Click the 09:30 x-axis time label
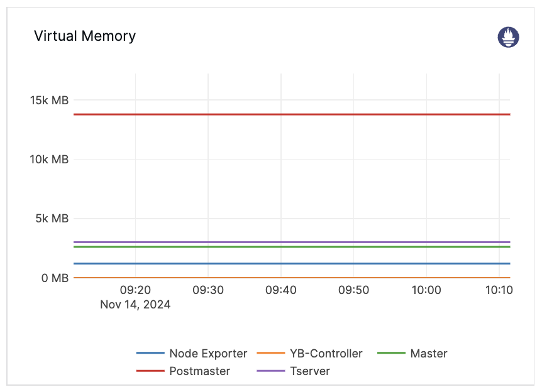The image size is (542, 392). (x=207, y=290)
